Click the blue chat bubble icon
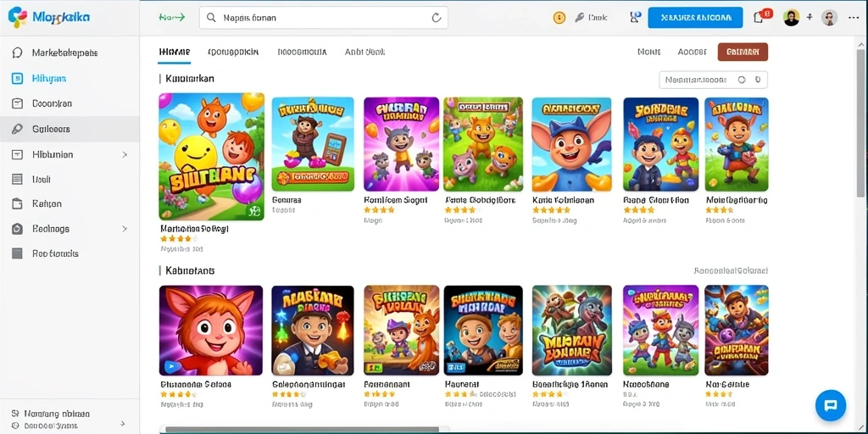Screen dimensions: 868x434 tap(831, 405)
